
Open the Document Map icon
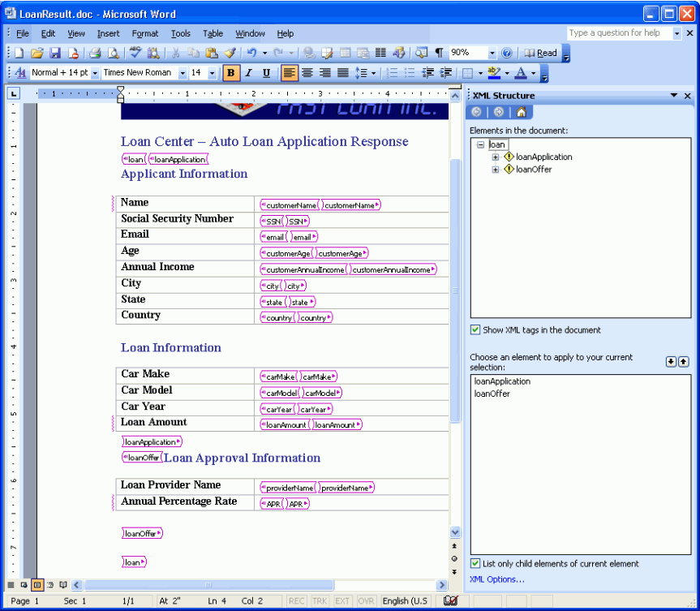(x=421, y=54)
